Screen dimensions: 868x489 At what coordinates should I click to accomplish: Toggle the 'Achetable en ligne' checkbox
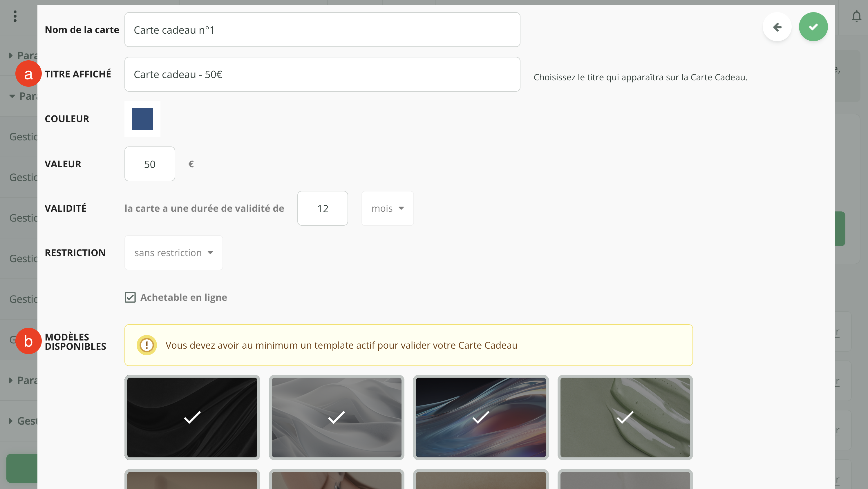130,297
